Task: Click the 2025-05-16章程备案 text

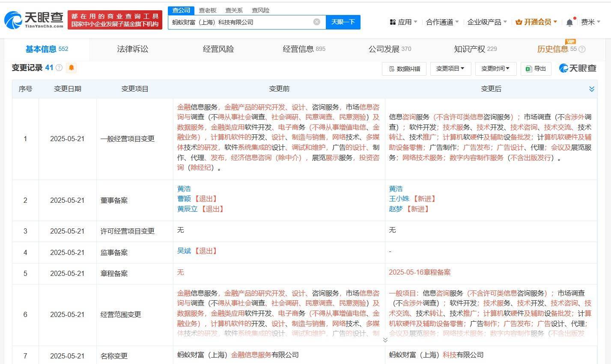Action: pyautogui.click(x=420, y=272)
